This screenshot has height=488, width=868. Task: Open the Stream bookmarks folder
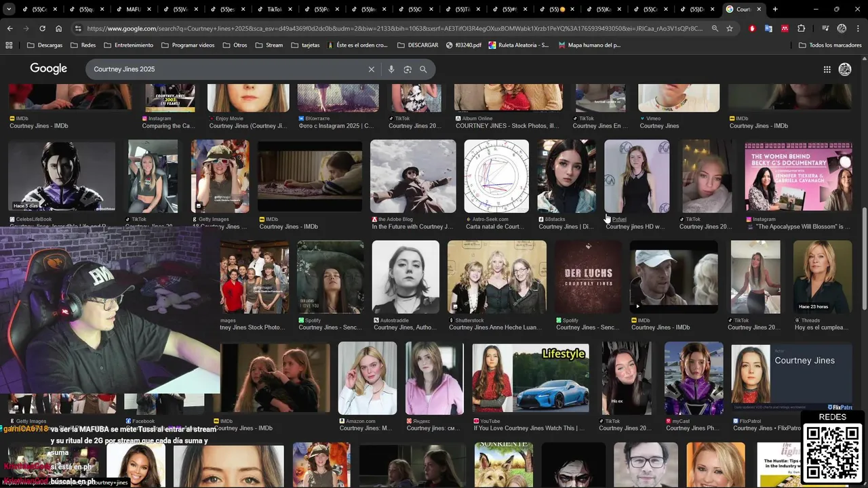point(269,45)
